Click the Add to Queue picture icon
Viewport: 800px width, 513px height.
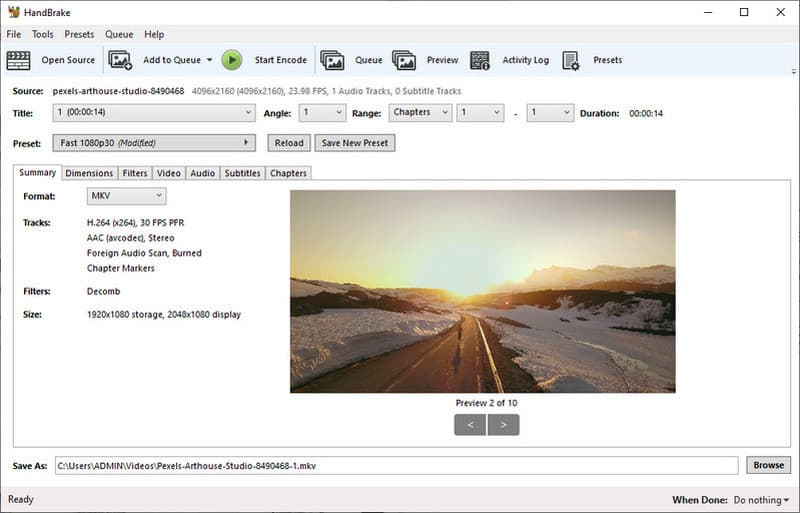point(120,60)
